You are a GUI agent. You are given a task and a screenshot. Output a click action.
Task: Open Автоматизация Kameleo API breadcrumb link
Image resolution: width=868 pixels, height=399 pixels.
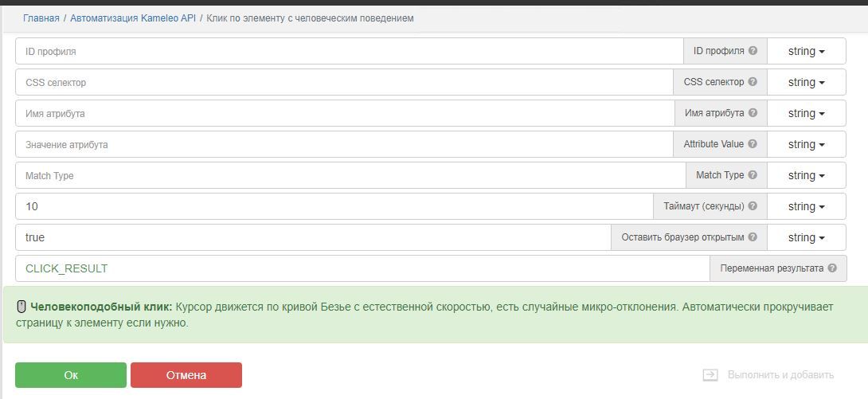point(133,18)
